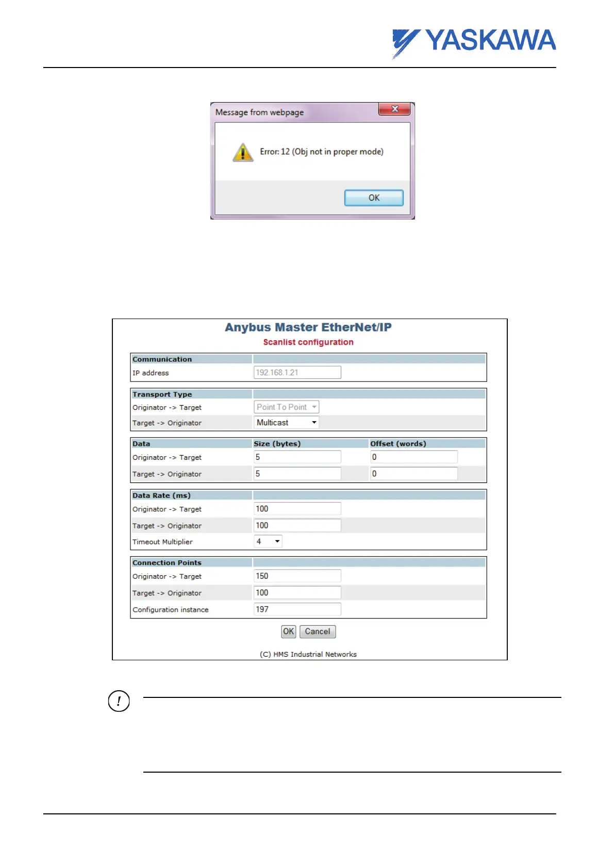Edit Originator to Target data rate field
This screenshot has width=614, height=868.
point(297,509)
